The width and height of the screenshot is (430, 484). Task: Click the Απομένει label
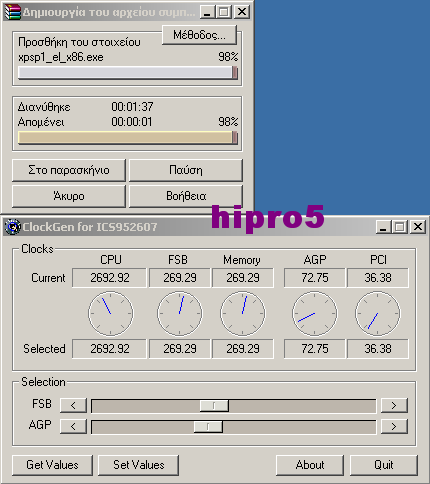[x=41, y=122]
